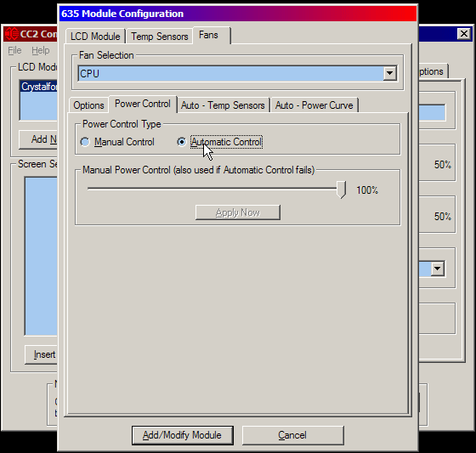The width and height of the screenshot is (476, 453).
Task: Select the Crystalfontz entry in LCD Modules list
Action: (39, 87)
